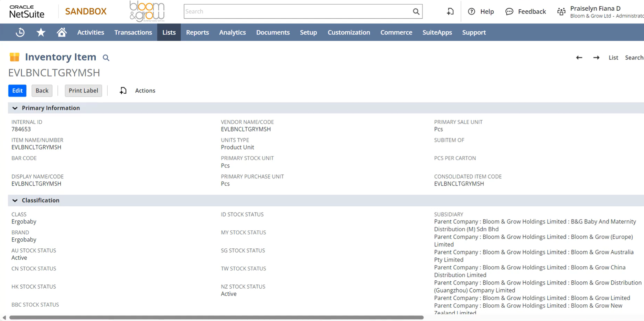Select the Internal ID value 784653
Screen dimensions: 644x321
click(21, 129)
